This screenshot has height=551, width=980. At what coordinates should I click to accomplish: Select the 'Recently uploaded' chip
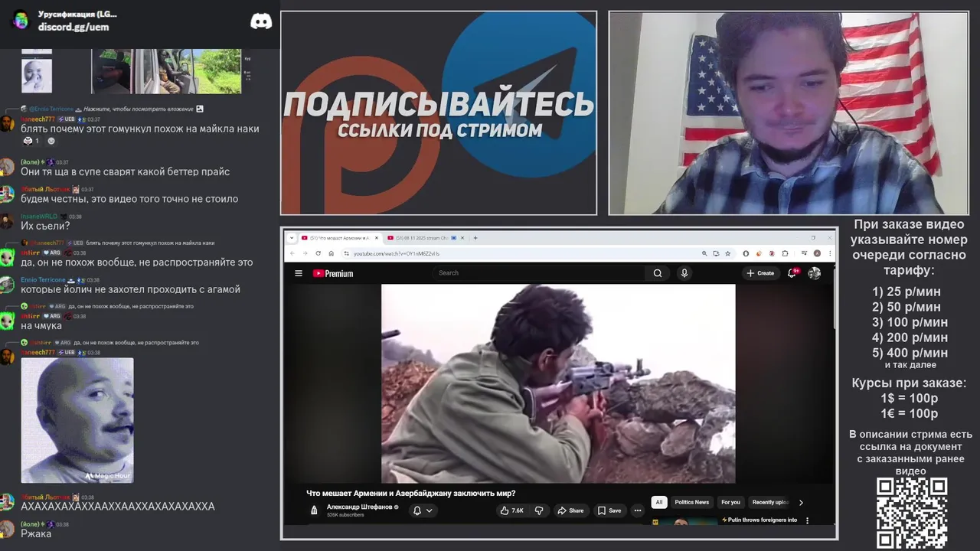click(x=770, y=502)
